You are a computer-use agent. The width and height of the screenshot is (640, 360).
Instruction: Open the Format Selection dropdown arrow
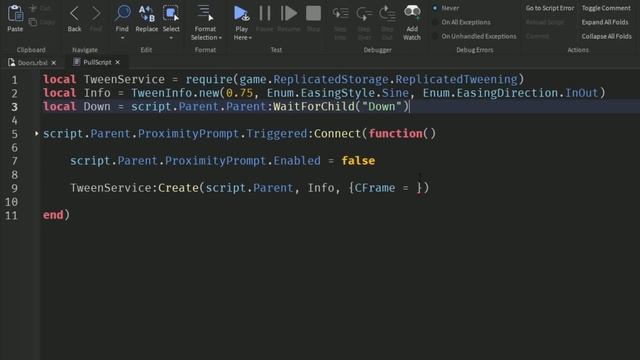pyautogui.click(x=220, y=38)
